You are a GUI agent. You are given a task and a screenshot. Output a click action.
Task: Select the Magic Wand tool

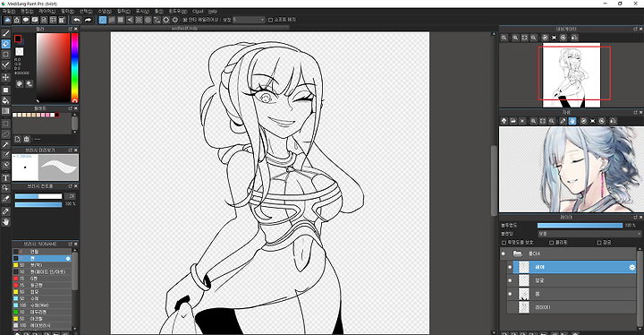[5, 144]
